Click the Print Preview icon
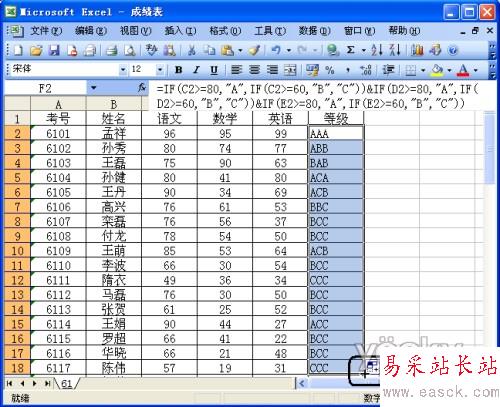This screenshot has height=407, width=500. click(130, 50)
